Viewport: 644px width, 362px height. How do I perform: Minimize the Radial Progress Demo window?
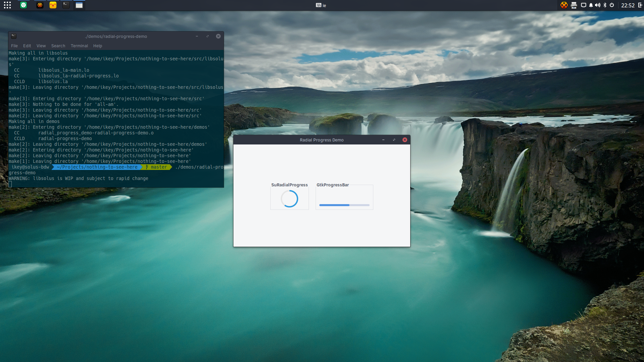(x=383, y=140)
